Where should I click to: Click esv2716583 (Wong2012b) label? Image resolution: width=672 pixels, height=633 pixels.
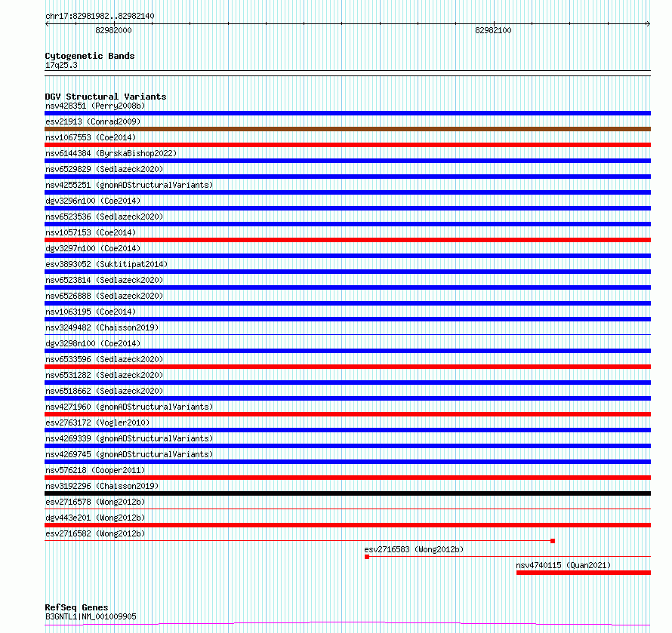[x=414, y=549]
